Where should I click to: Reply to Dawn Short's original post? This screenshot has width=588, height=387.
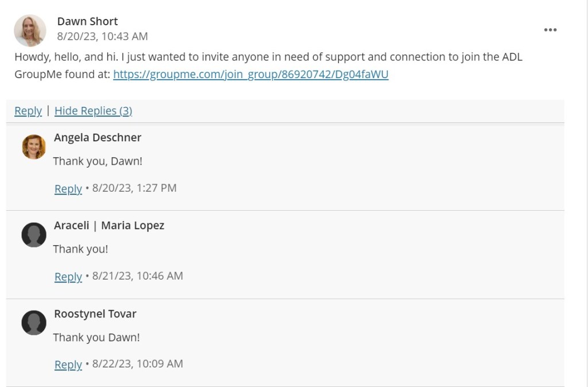click(28, 111)
